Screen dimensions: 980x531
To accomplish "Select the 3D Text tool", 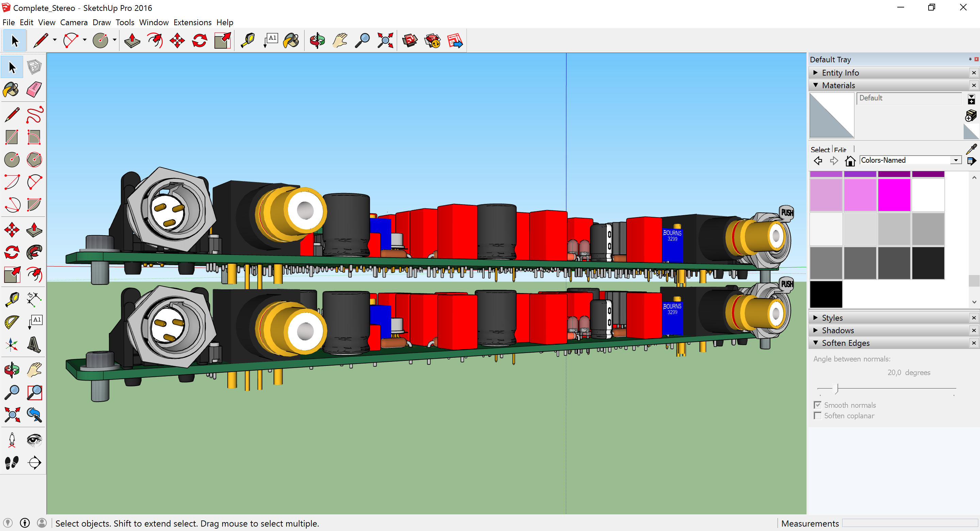I will click(34, 345).
